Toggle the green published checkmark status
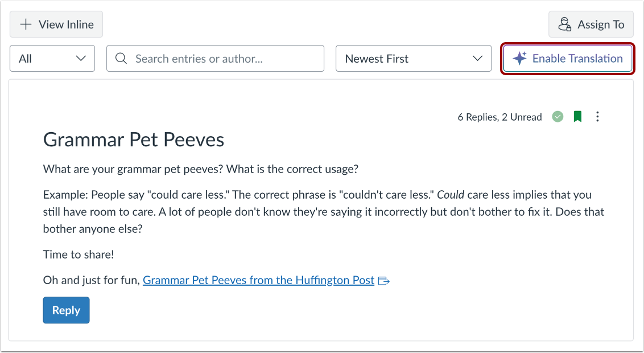Image resolution: width=644 pixels, height=353 pixels. (x=558, y=117)
